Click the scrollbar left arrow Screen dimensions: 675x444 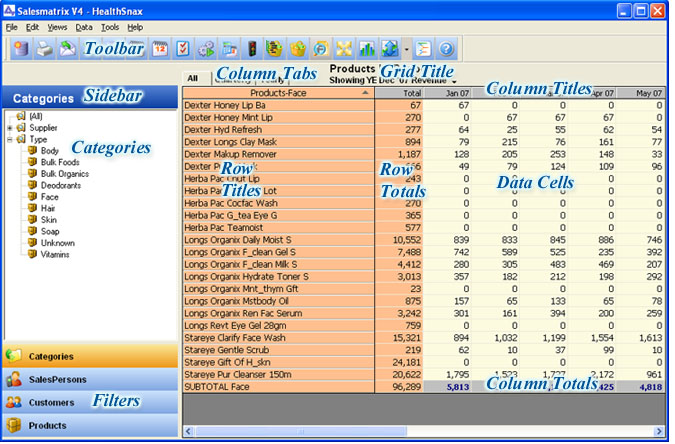pos(189,432)
